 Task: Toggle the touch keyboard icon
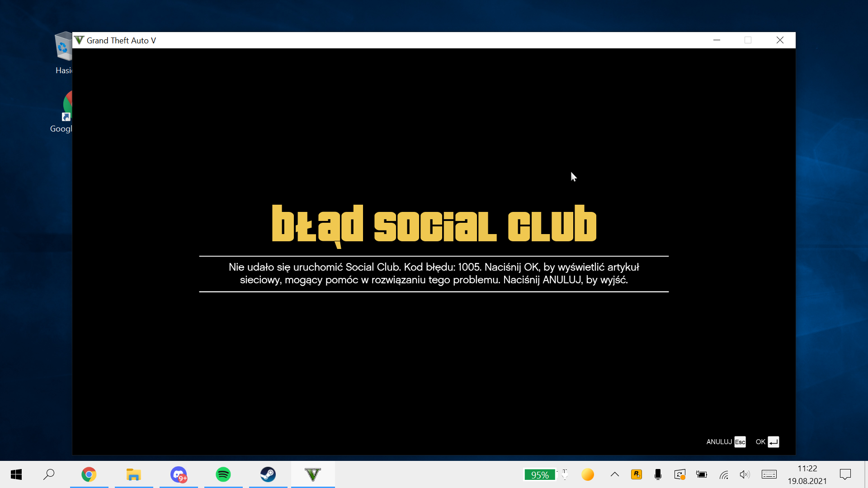click(x=769, y=474)
